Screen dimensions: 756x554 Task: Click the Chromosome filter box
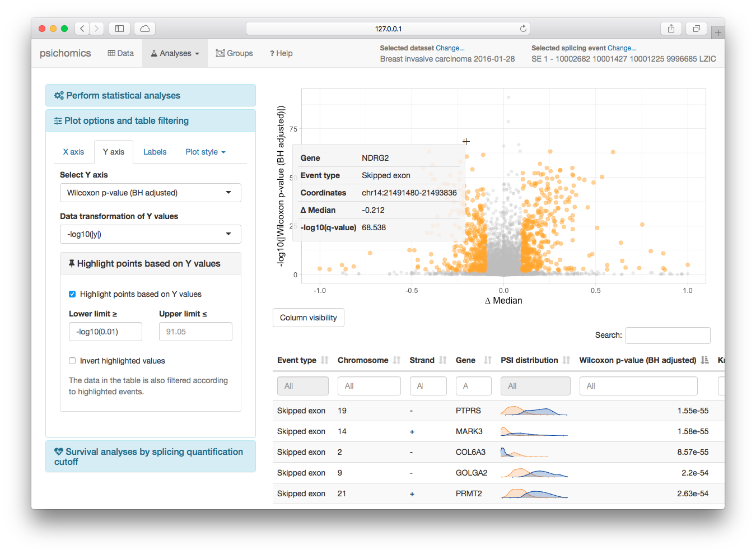point(369,386)
